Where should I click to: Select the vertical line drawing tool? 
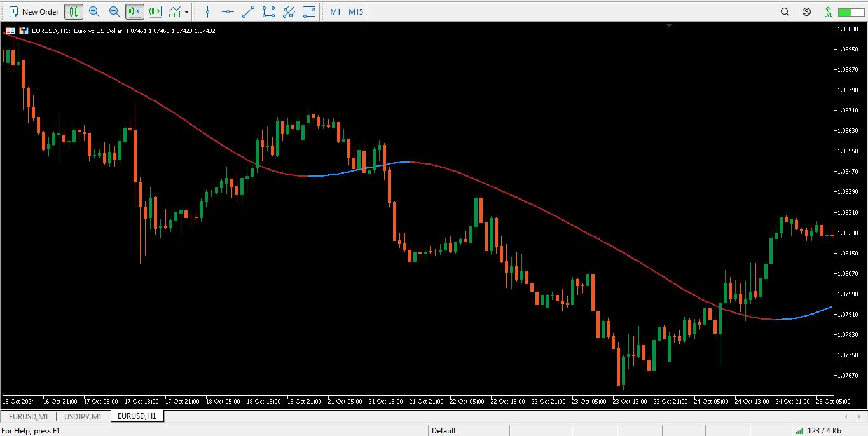(x=207, y=11)
